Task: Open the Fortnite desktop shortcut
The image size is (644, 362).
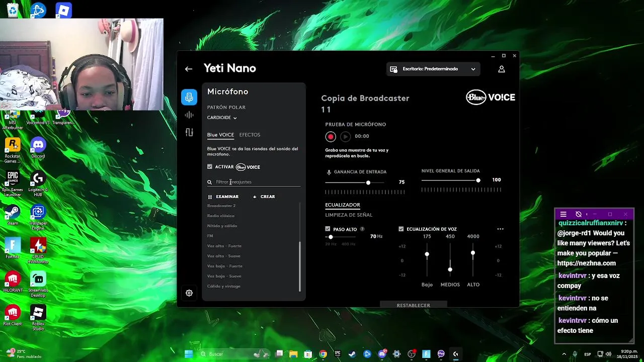Action: [x=13, y=248]
